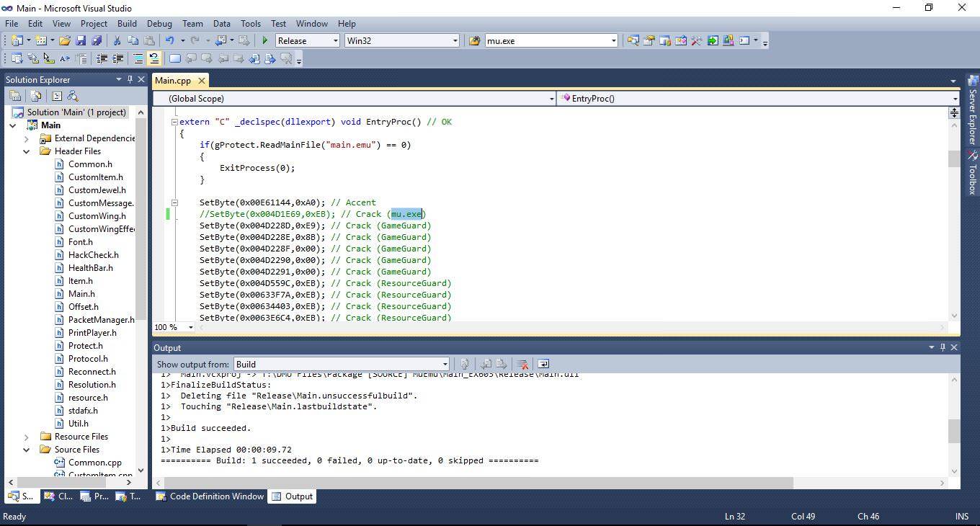Open the Build menu
The image size is (980, 526).
tap(127, 24)
